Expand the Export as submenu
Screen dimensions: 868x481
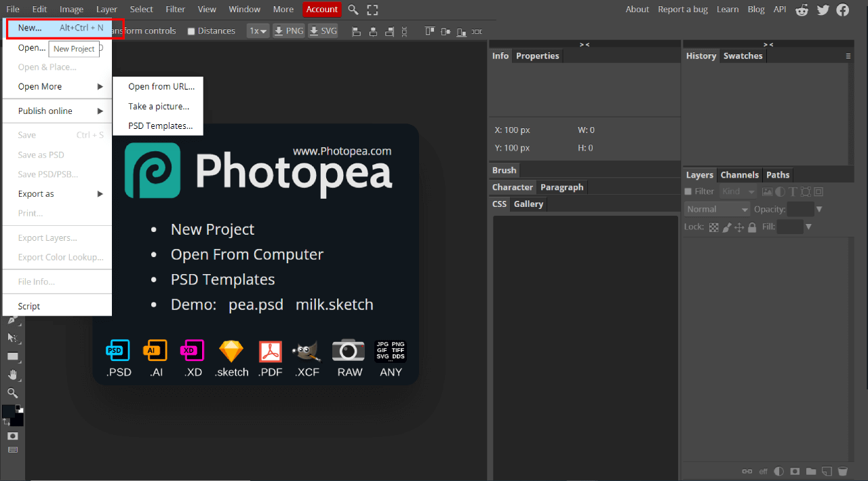point(57,194)
